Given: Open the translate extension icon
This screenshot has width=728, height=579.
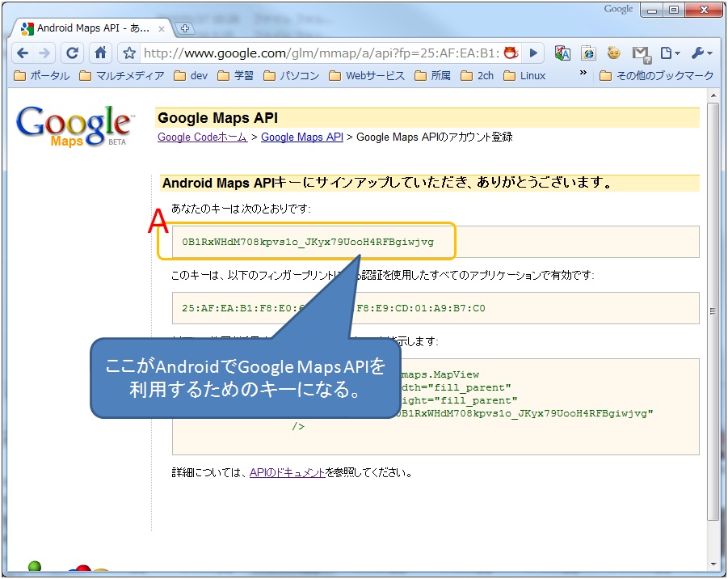Looking at the screenshot, I should (562, 53).
